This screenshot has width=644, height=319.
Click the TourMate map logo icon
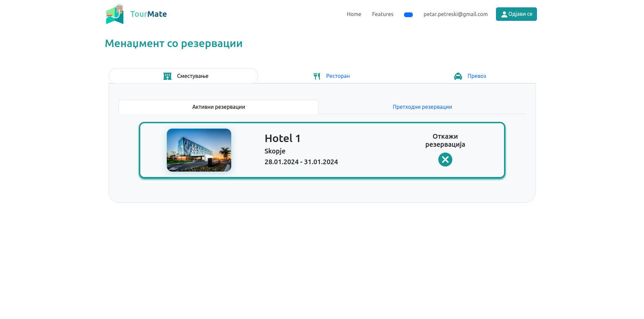point(115,14)
